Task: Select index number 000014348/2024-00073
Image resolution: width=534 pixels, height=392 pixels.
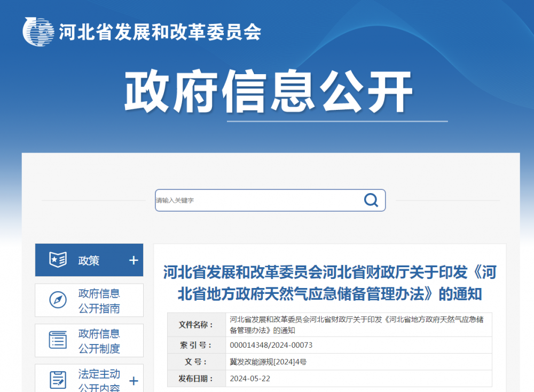Action: (x=271, y=345)
